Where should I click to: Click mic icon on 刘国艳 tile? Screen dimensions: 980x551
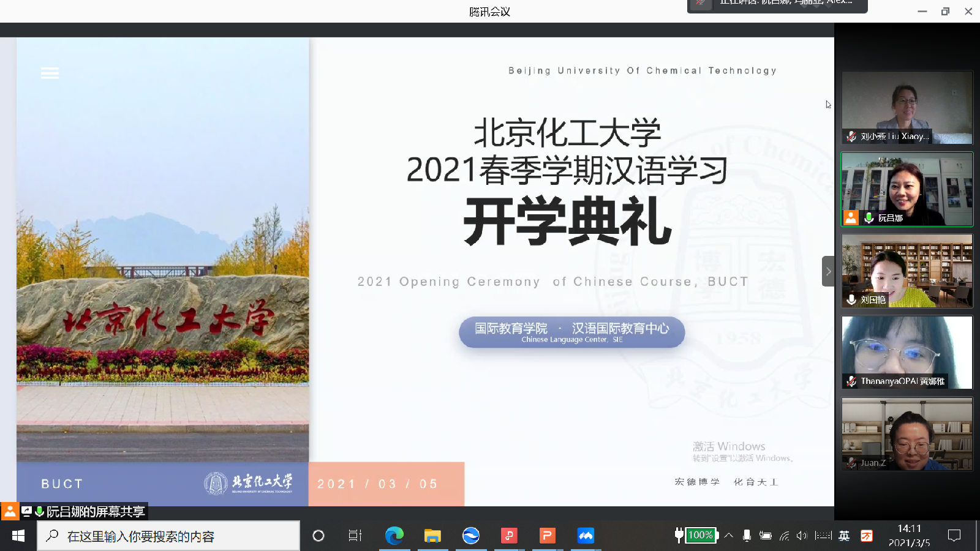[x=851, y=299]
